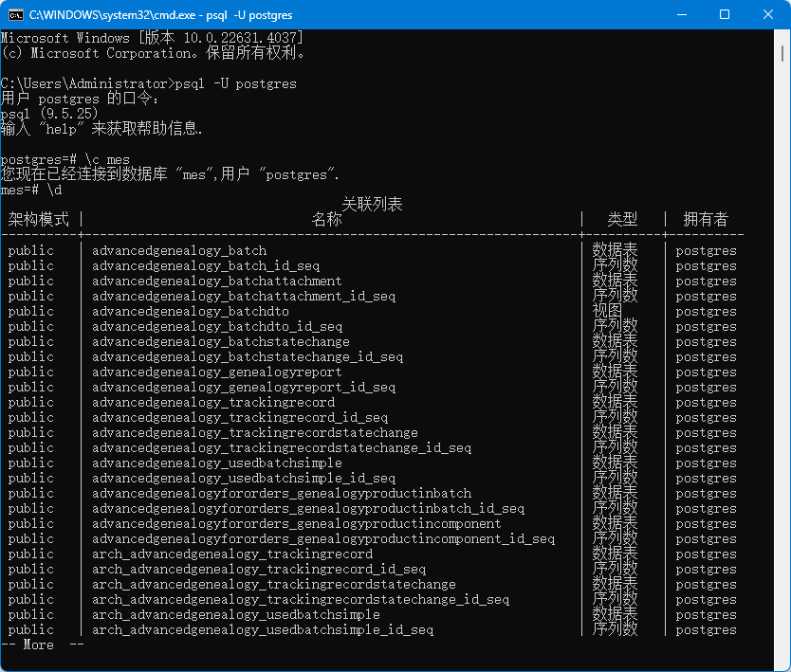Click the '类型' column header
The image size is (791, 672).
click(x=622, y=219)
